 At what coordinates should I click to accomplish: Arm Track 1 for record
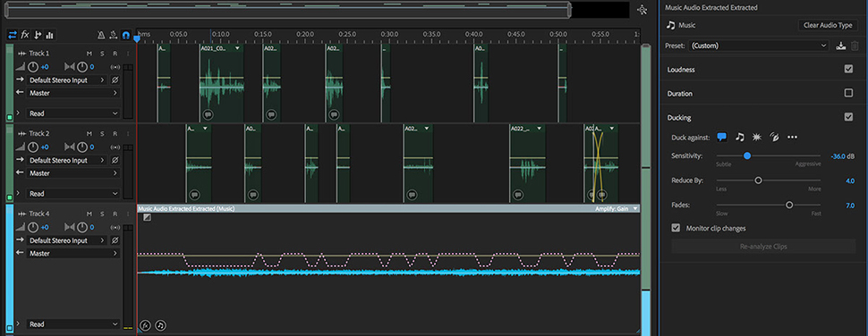[115, 54]
